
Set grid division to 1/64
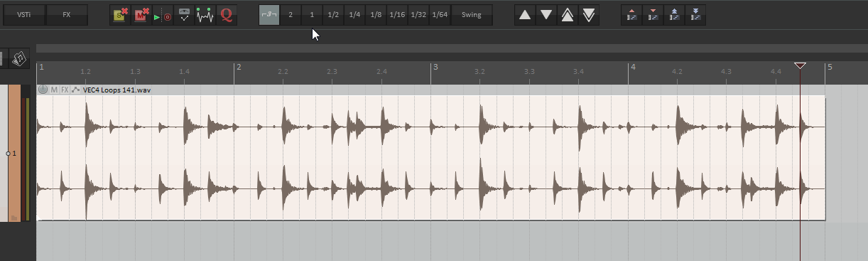point(440,15)
